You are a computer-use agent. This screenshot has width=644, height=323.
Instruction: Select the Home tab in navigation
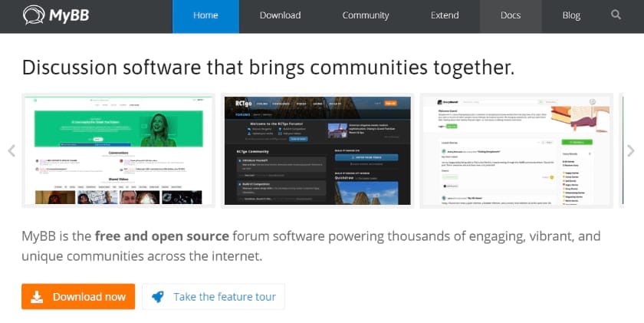205,15
